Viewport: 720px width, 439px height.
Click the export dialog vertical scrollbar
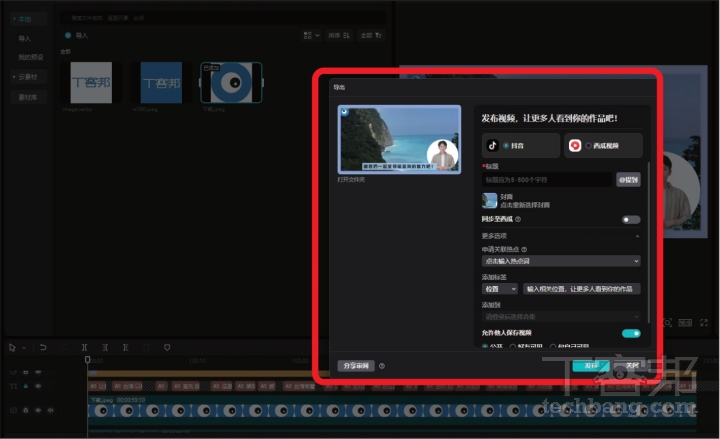[x=648, y=242]
